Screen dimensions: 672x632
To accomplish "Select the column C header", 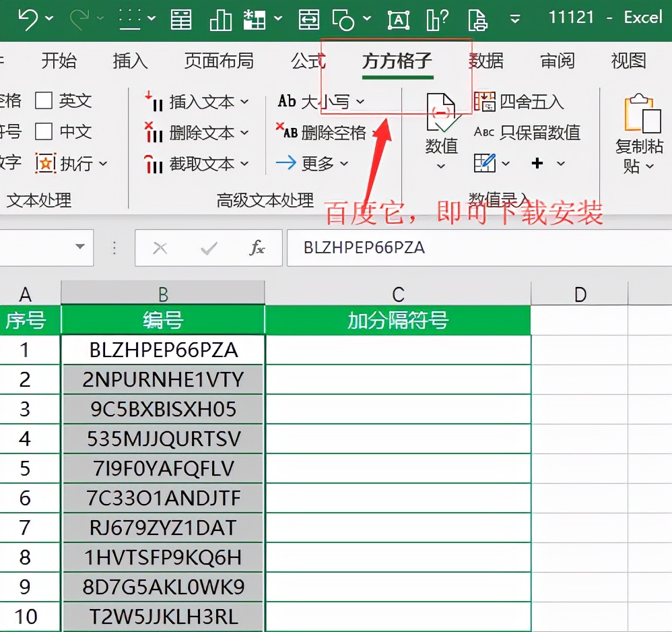I will 398,294.
